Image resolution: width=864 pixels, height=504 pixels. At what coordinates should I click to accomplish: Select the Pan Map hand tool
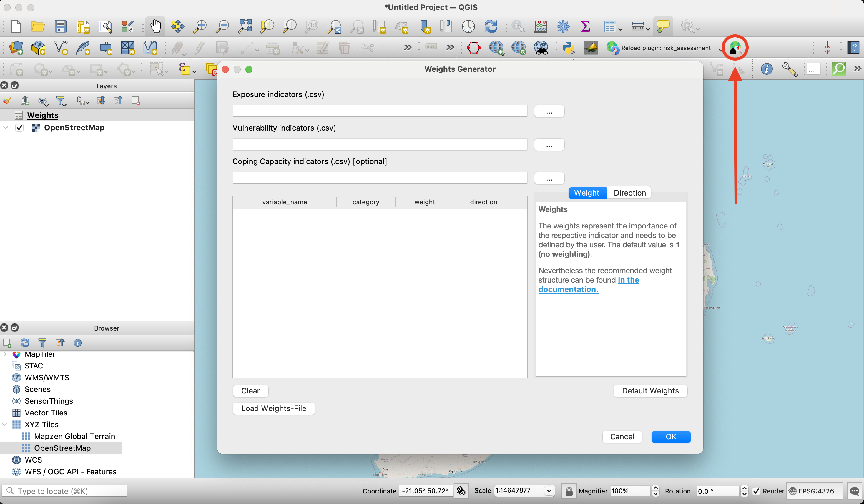pyautogui.click(x=155, y=26)
